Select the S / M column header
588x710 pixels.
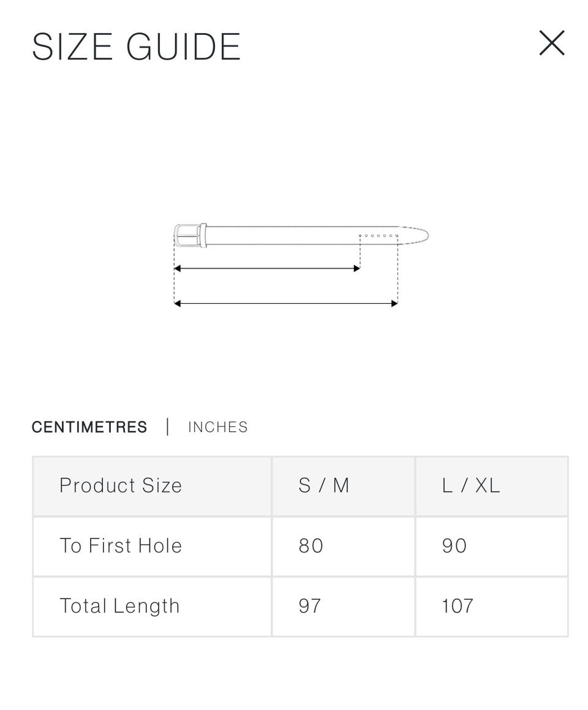pyautogui.click(x=323, y=485)
